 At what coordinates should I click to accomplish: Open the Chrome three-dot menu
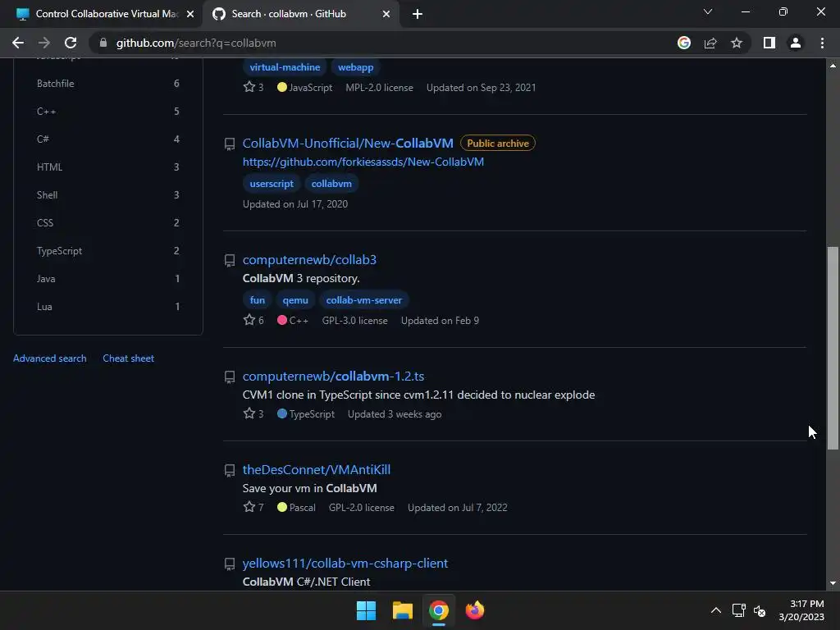click(822, 43)
